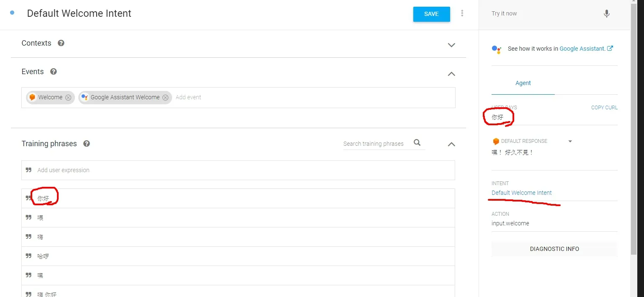The image size is (644, 297).
Task: Collapse the Events section chevron
Action: pyautogui.click(x=451, y=74)
